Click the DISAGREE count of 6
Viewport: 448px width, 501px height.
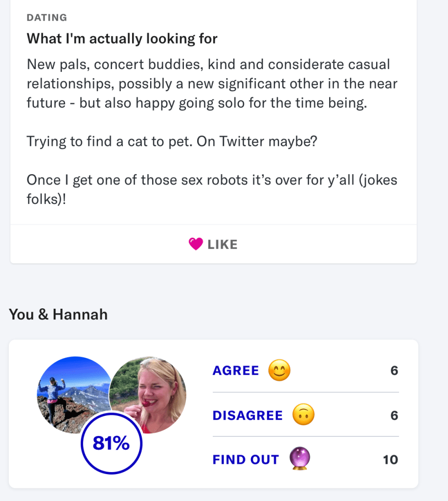[x=394, y=416]
